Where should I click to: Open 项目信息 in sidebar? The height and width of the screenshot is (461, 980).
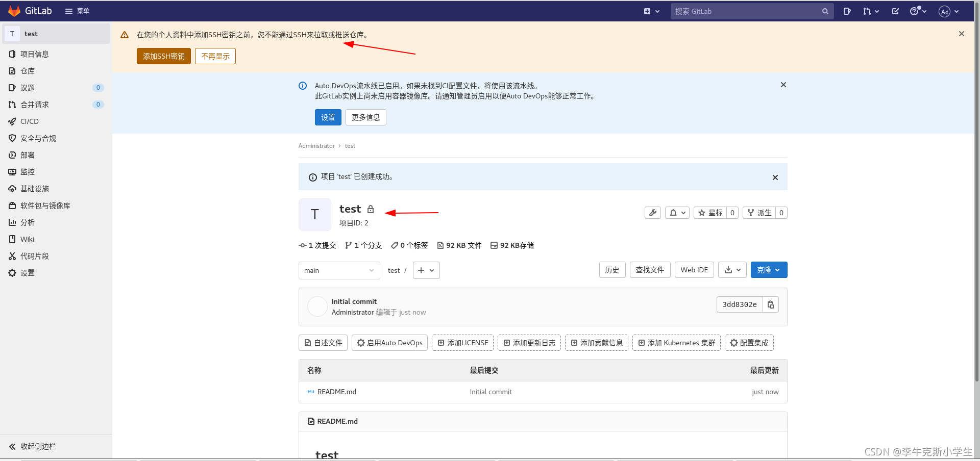tap(56, 54)
